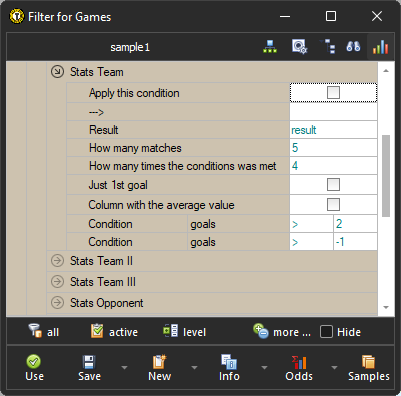Open the dropdown arrow next to New
This screenshot has height=396, width=401.
click(194, 368)
